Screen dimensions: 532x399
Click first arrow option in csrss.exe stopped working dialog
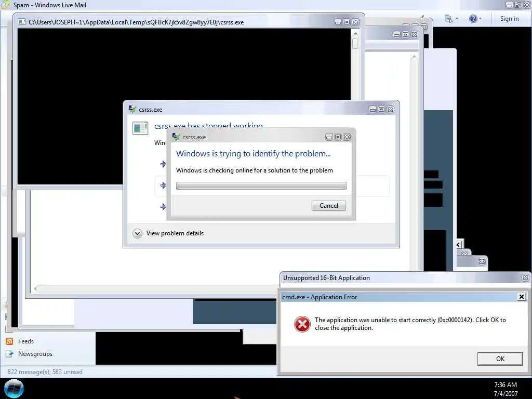[163, 164]
